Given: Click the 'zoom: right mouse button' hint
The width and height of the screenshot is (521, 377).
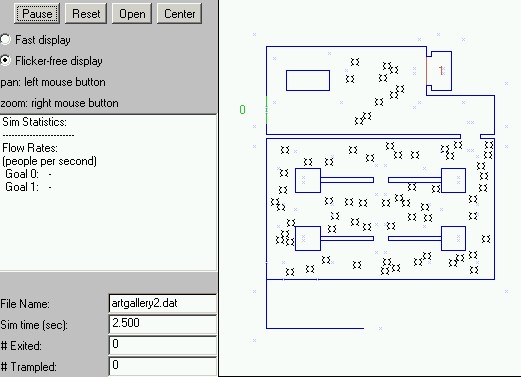Looking at the screenshot, I should pos(59,103).
